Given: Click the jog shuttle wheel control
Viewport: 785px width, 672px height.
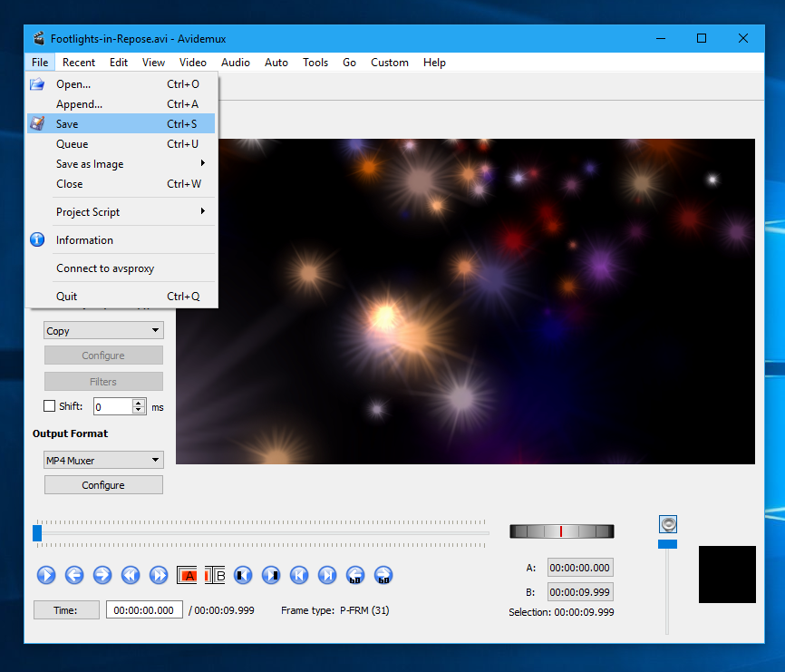Looking at the screenshot, I should [562, 531].
